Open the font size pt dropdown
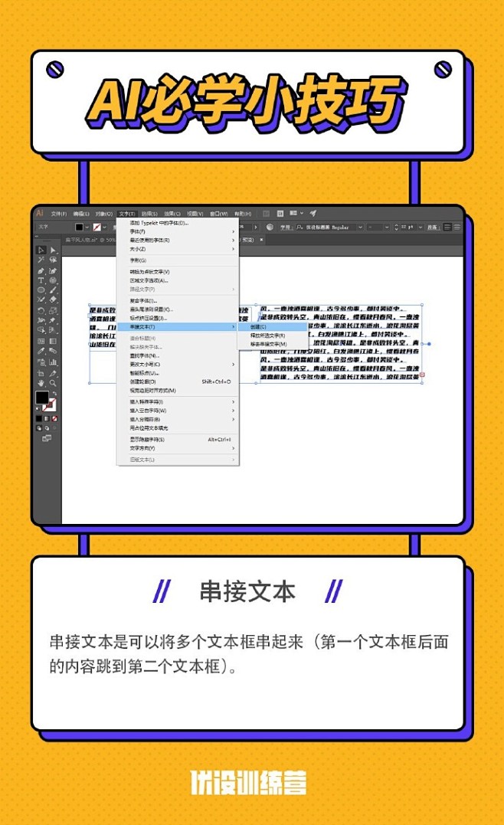The width and height of the screenshot is (504, 825). pyautogui.click(x=421, y=228)
